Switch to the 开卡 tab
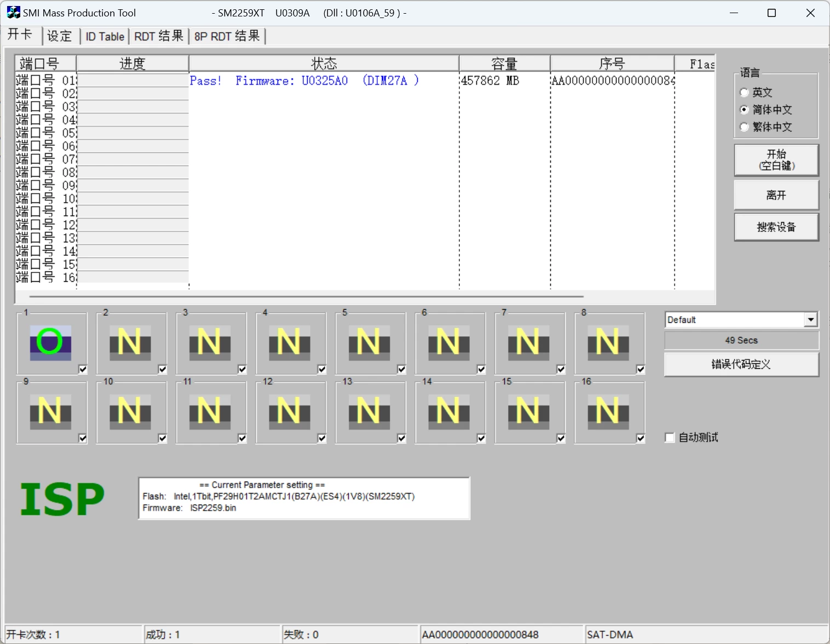830x644 pixels. [20, 34]
